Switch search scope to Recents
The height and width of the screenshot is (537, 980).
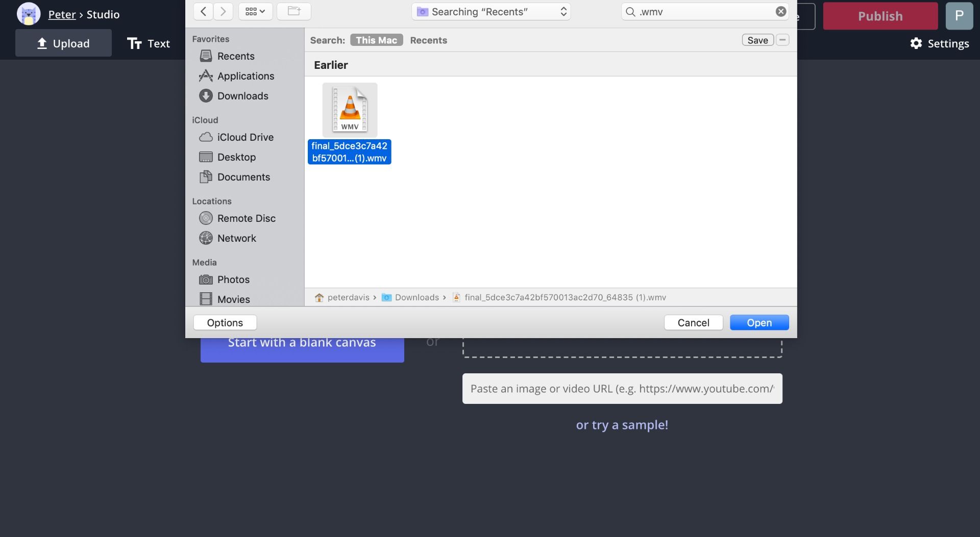click(x=429, y=40)
